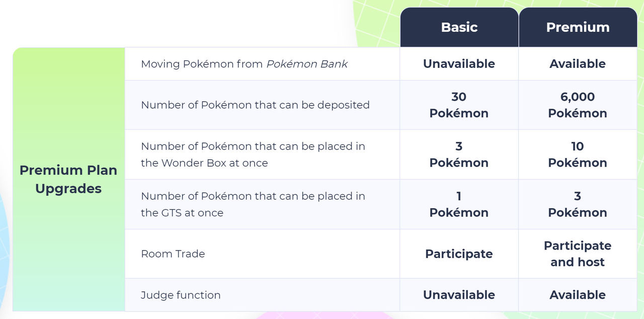The height and width of the screenshot is (319, 644).
Task: Click the italic Pokémon Bank text
Action: coord(307,64)
